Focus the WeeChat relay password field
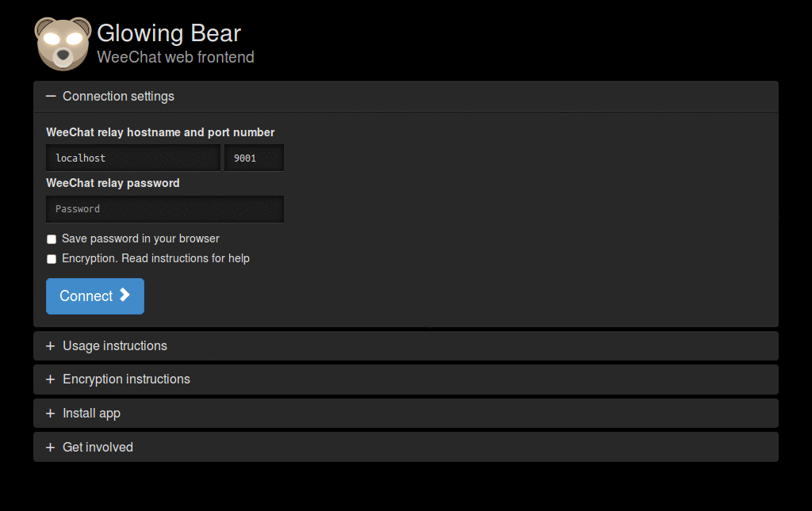 [164, 208]
